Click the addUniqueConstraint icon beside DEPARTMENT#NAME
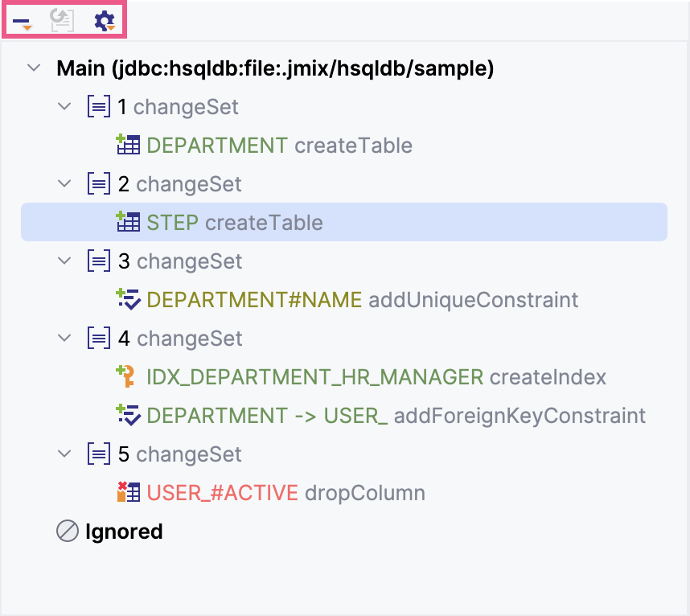Screen dimensions: 690x616 129,299
